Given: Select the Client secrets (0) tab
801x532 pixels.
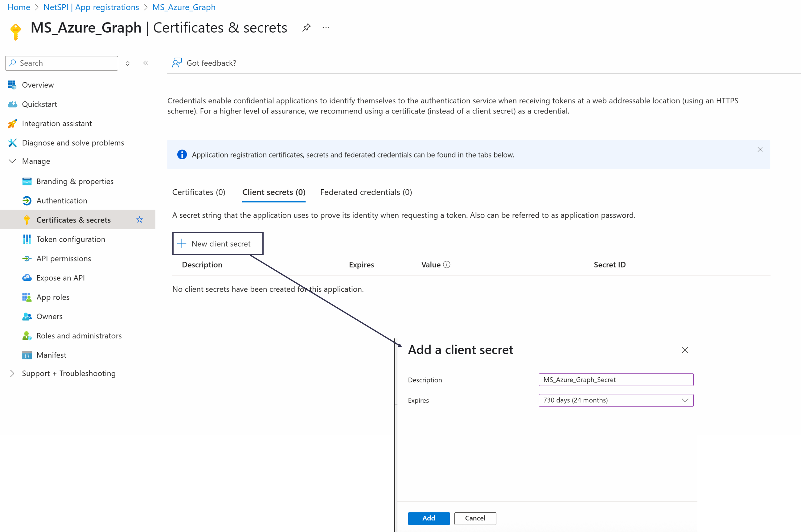Looking at the screenshot, I should click(x=273, y=192).
